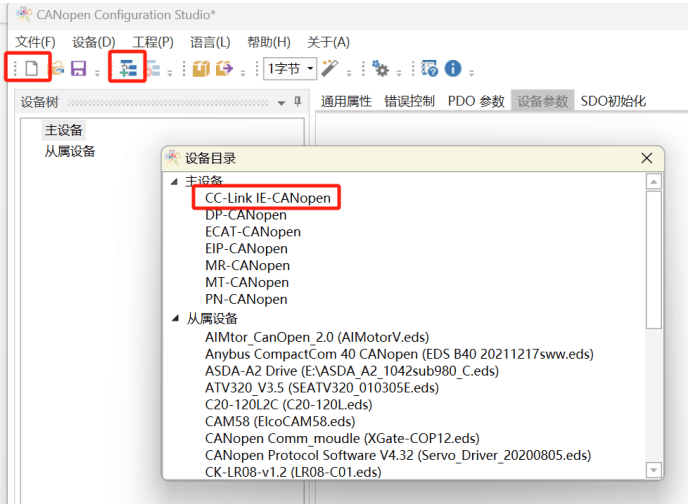This screenshot has width=688, height=504.
Task: Click the New file icon
Action: (32, 68)
